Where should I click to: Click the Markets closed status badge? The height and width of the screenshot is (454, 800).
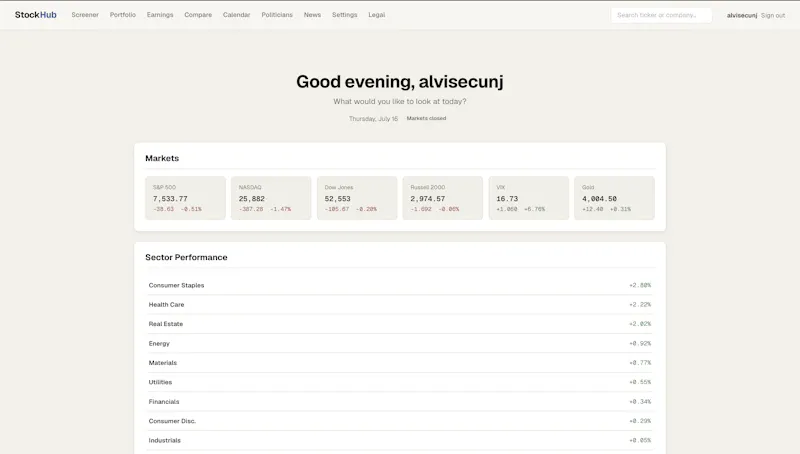click(x=426, y=118)
